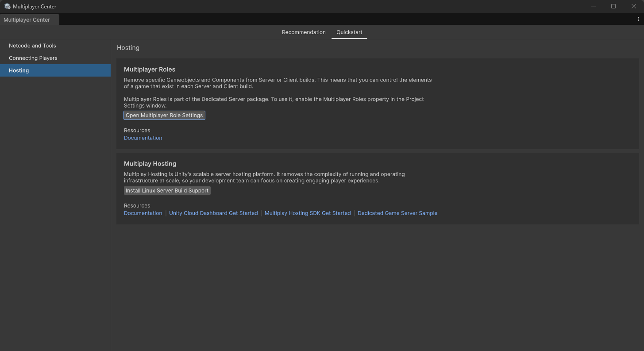Click the Multiplay Hosting heading
The width and height of the screenshot is (644, 351).
pos(150,164)
